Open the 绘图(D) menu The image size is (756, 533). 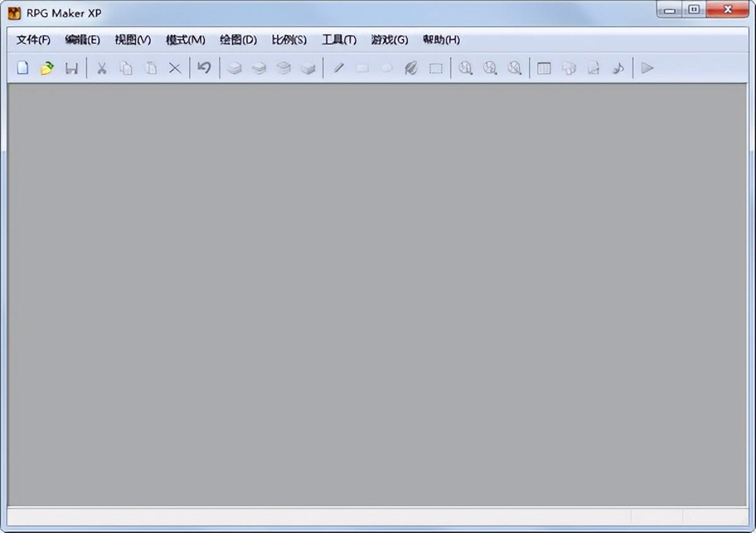tap(238, 40)
